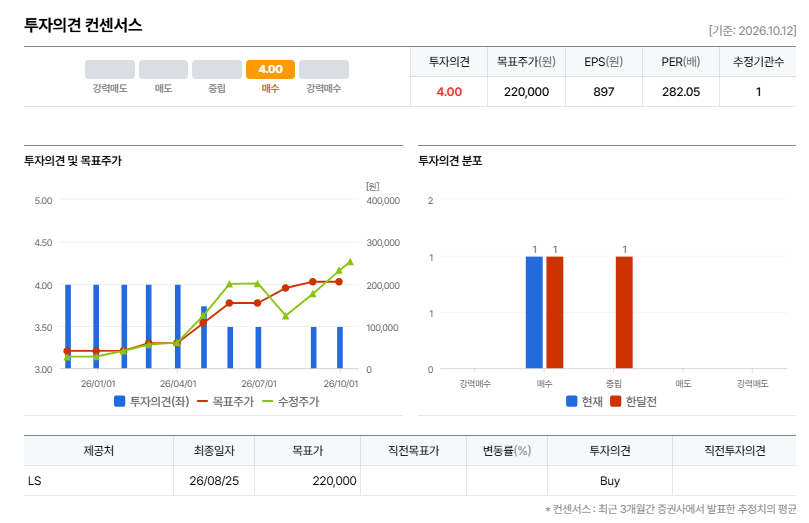
Task: Click the 직전투자의견 column header
Action: pos(734,451)
